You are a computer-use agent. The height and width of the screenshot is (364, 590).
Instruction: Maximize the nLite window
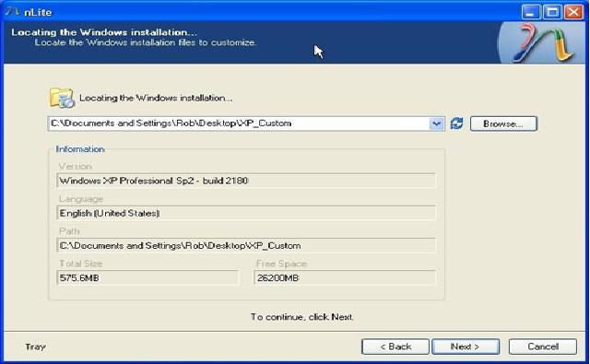(x=552, y=12)
